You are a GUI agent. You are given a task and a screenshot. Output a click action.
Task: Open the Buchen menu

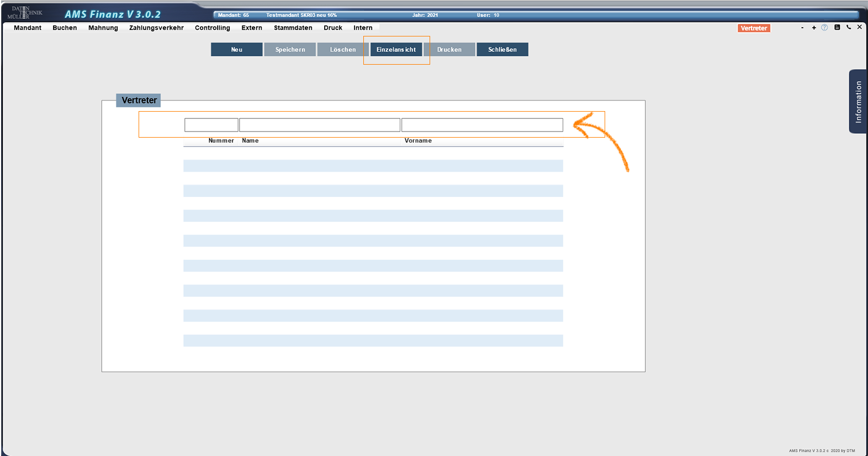point(65,28)
